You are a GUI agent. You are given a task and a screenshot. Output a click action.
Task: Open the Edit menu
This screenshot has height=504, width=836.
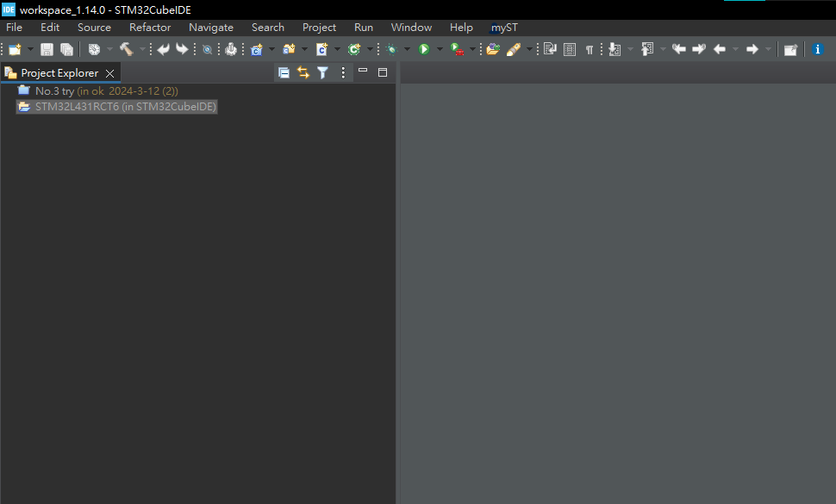pyautogui.click(x=50, y=28)
